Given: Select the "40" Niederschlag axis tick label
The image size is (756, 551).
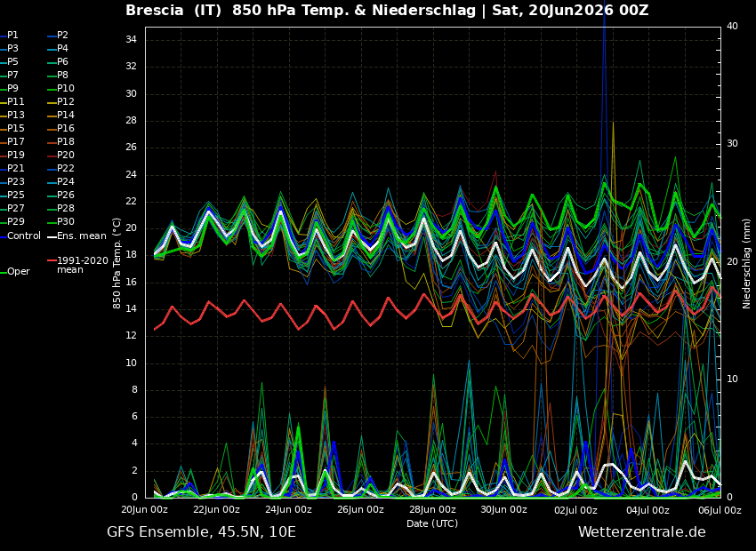Looking at the screenshot, I should click(732, 26).
